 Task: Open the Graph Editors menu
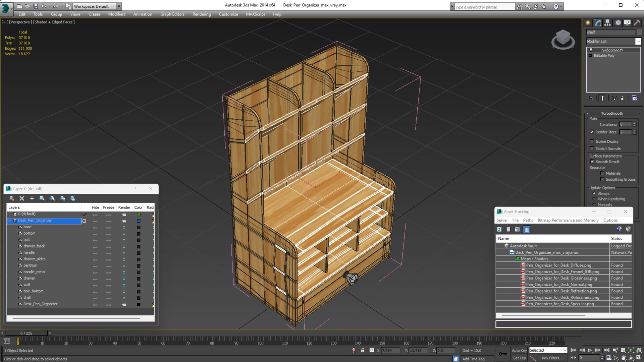coord(172,14)
